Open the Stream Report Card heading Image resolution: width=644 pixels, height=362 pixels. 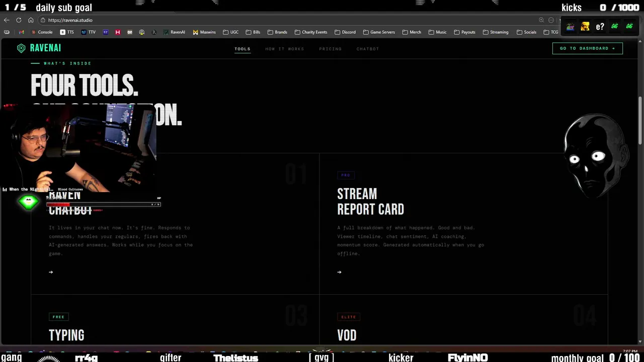370,202
